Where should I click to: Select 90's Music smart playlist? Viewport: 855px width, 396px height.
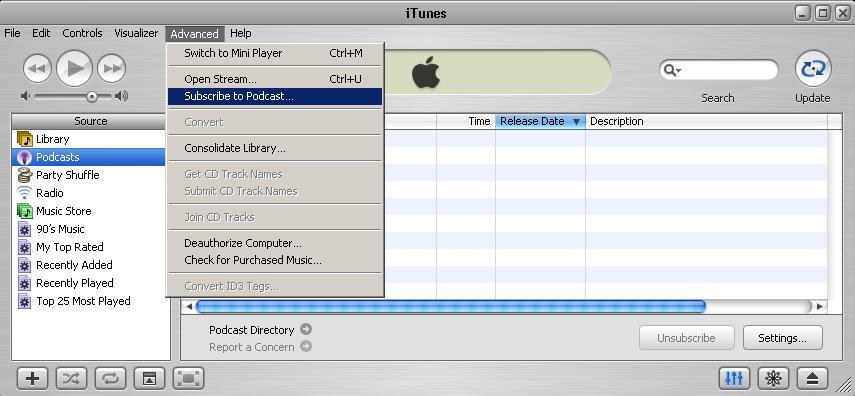88,229
